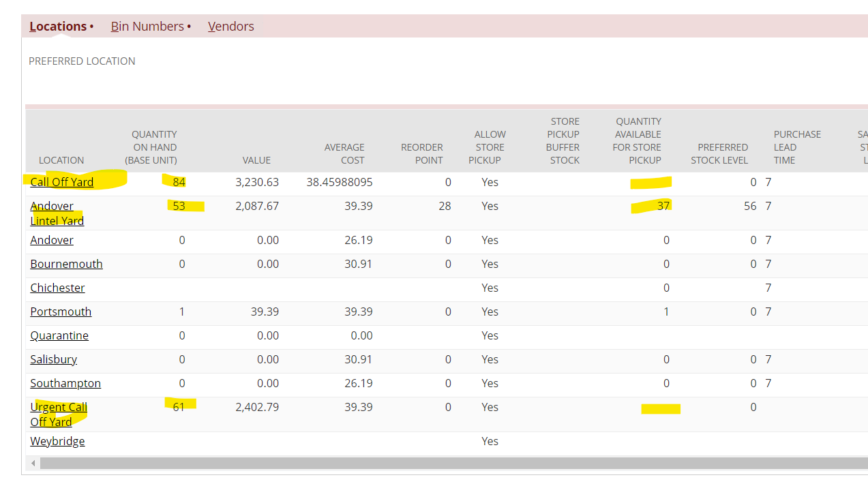Open the Salisbury location link

[53, 359]
